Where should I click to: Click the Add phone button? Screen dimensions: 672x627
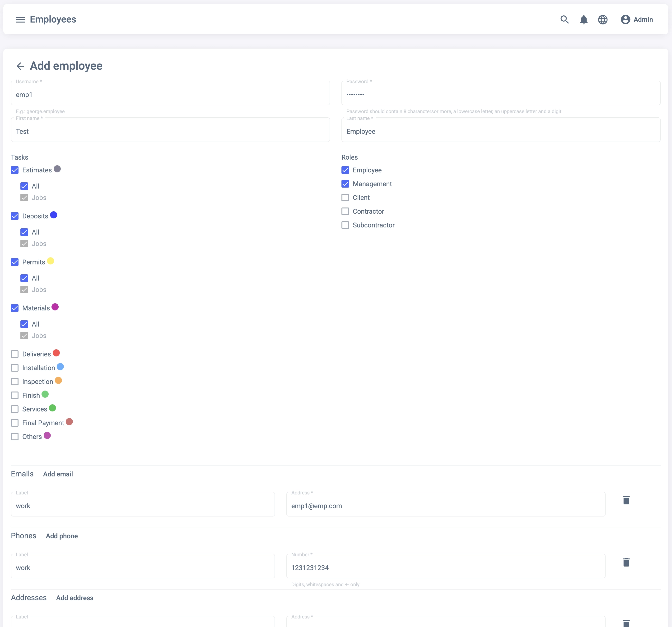[x=61, y=536]
